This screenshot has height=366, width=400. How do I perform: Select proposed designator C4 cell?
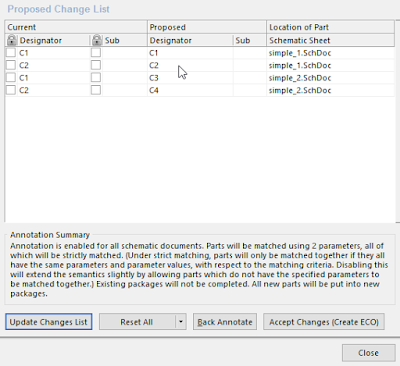pos(190,90)
